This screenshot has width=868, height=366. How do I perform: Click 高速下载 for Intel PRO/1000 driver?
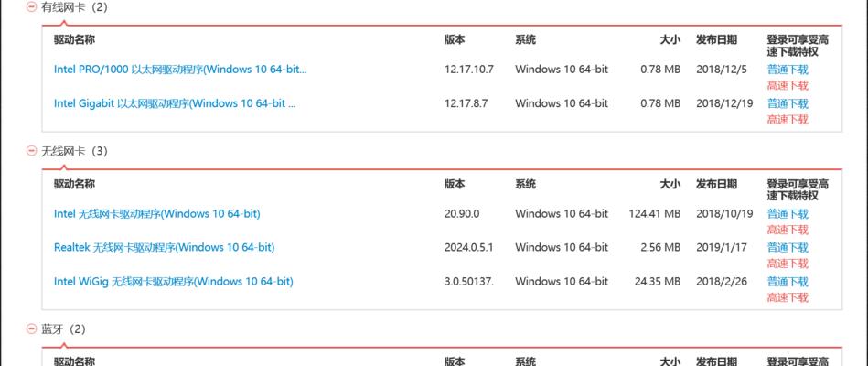pyautogui.click(x=788, y=85)
